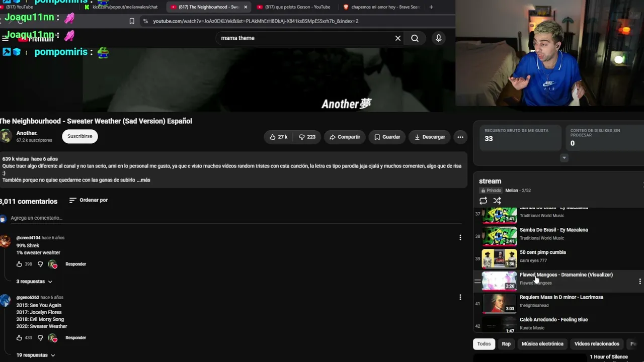Open the 'Ordenar por' sort menu
Image resolution: width=644 pixels, height=362 pixels.
pyautogui.click(x=89, y=200)
